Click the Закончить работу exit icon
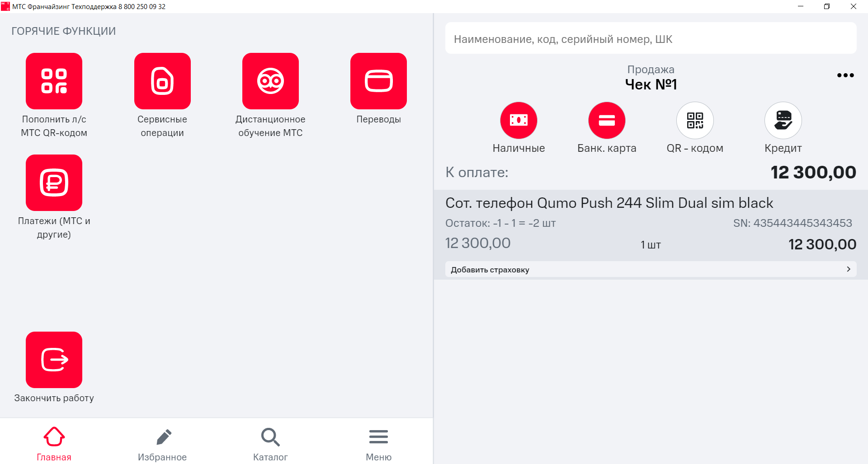868x464 pixels. point(54,360)
